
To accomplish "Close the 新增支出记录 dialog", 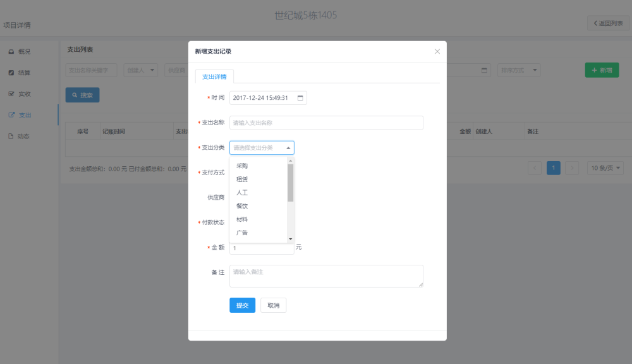I will click(437, 52).
